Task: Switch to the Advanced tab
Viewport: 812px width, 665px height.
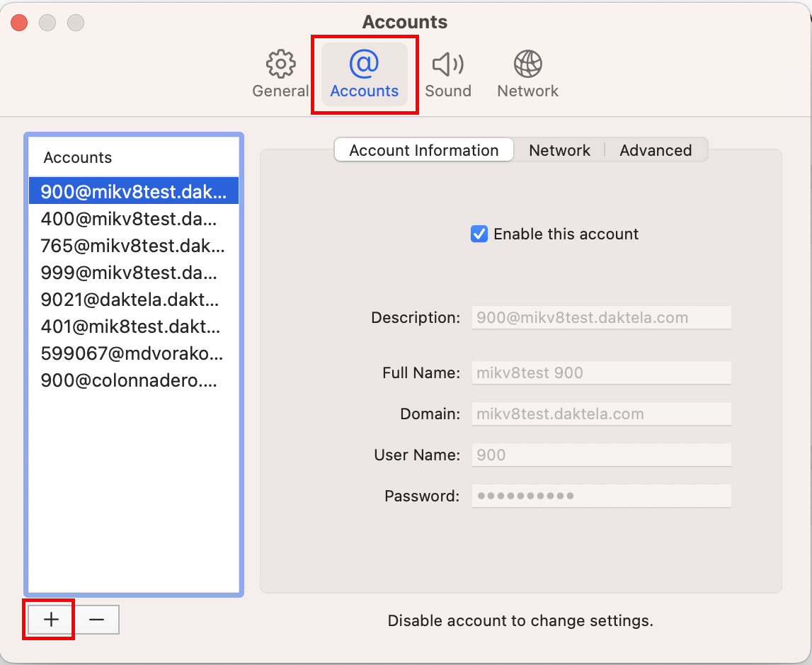Action: [x=656, y=150]
